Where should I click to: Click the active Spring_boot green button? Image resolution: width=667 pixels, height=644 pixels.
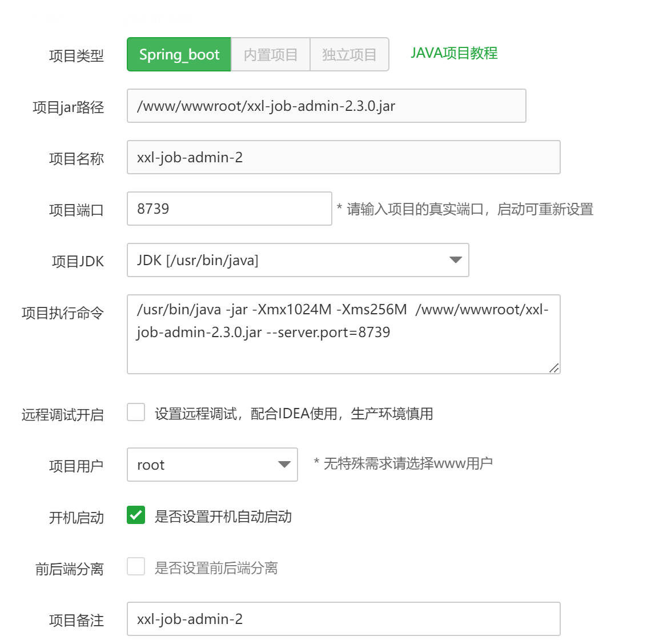point(179,54)
